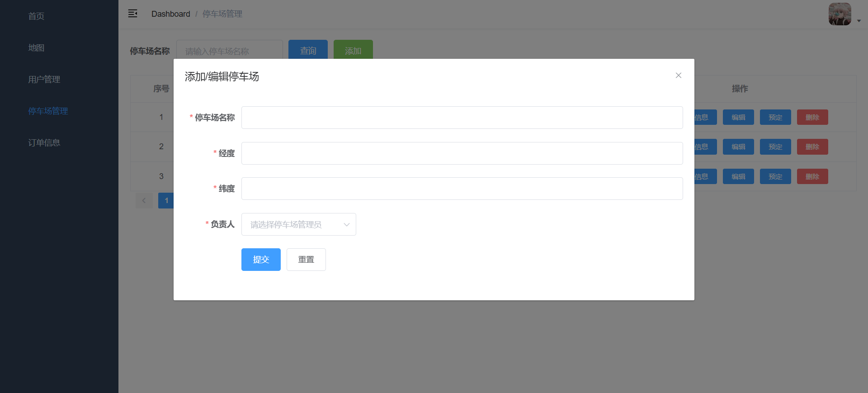The height and width of the screenshot is (393, 868).
Task: Click the 停车场名称 field in dialog
Action: [462, 118]
